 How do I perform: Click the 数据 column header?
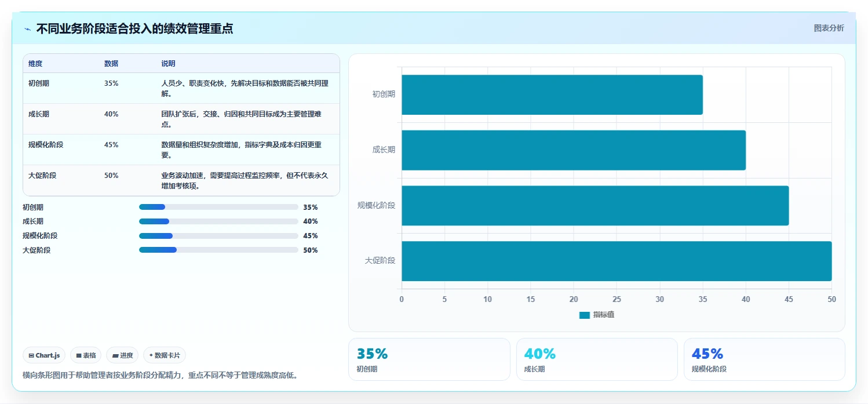pyautogui.click(x=111, y=64)
